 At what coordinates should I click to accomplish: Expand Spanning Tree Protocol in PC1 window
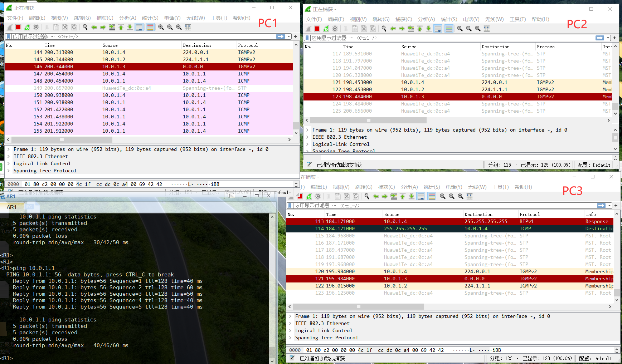click(9, 171)
